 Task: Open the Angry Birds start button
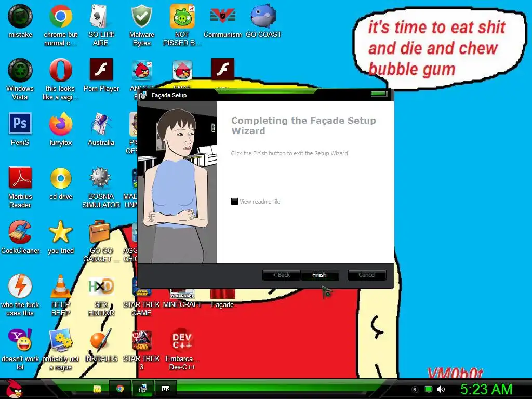[14, 389]
